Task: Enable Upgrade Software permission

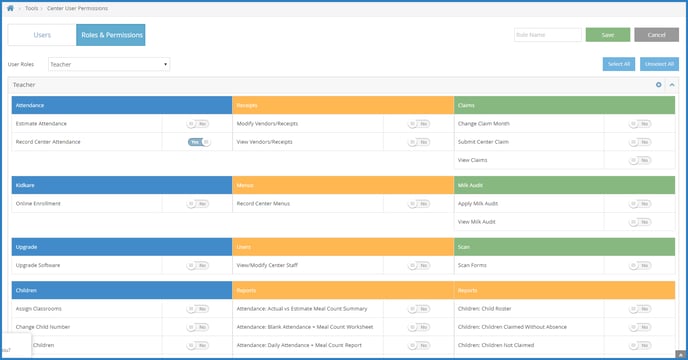Action: (198, 265)
